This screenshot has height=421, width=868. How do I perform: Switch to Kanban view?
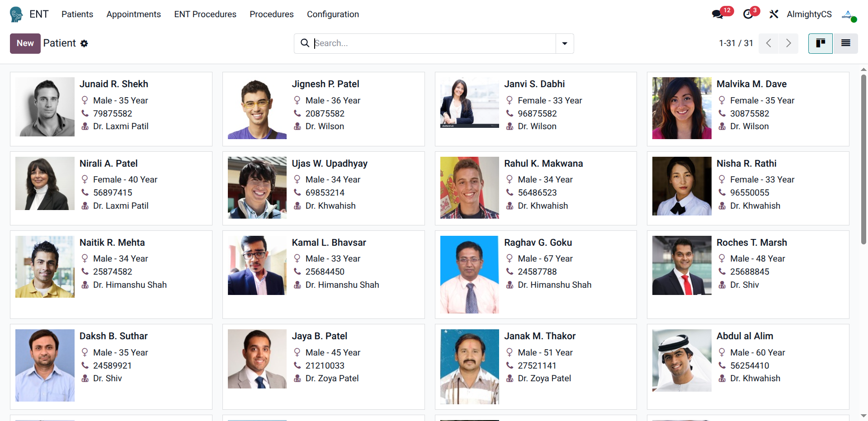820,43
